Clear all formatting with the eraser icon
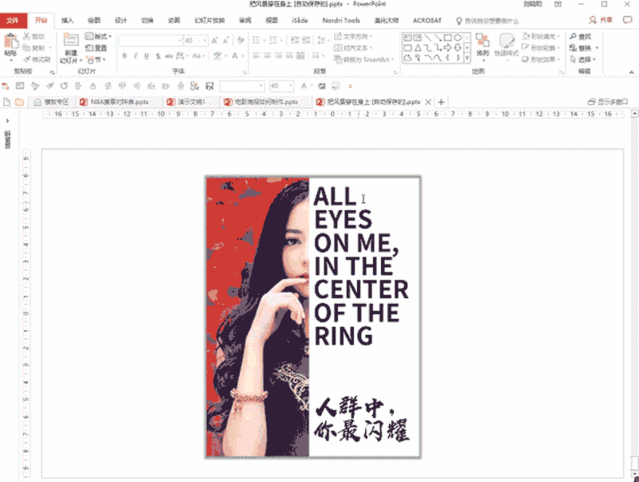 240,40
